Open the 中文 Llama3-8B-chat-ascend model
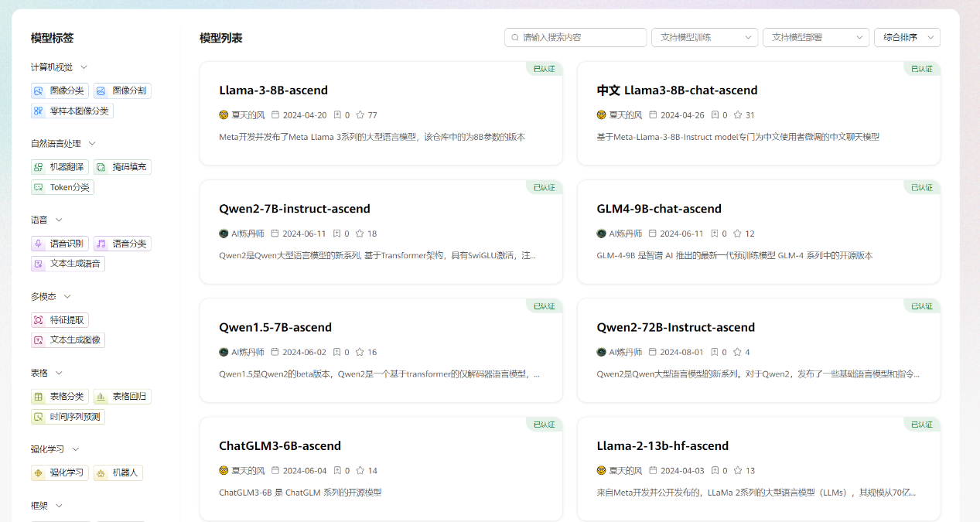The width and height of the screenshot is (980, 522). 677,90
